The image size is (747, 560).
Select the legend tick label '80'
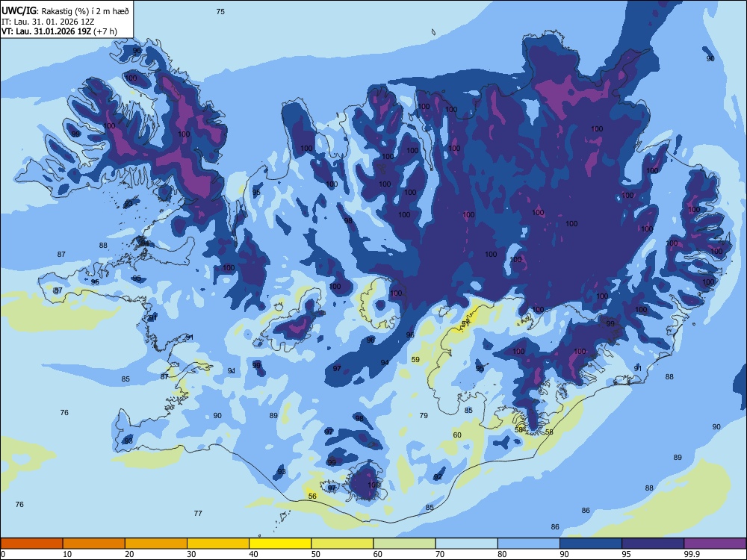[x=502, y=554]
